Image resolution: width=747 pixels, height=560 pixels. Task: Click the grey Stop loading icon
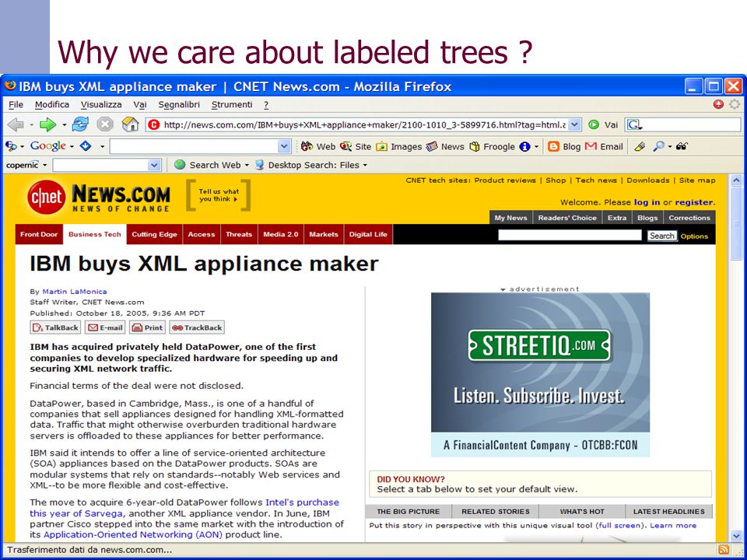pos(105,124)
